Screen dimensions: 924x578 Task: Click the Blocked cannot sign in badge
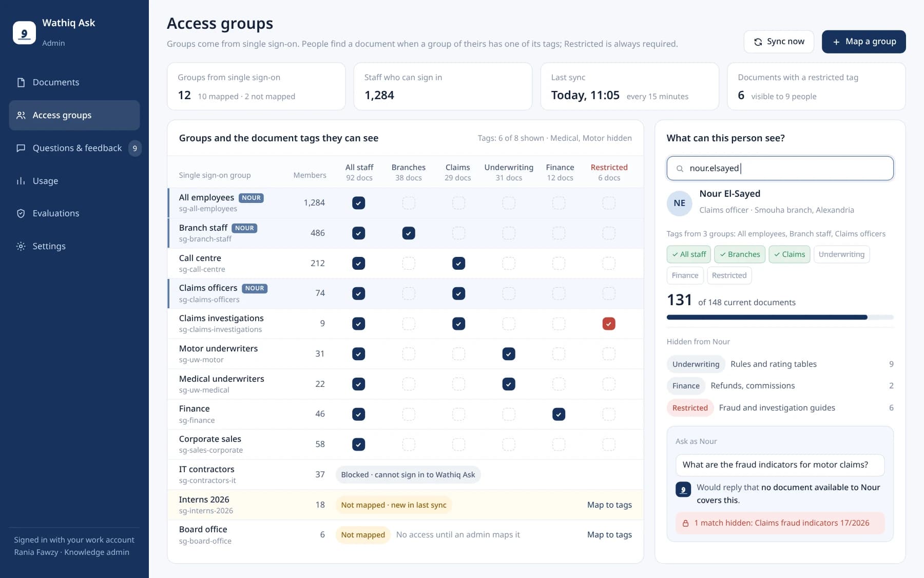408,475
